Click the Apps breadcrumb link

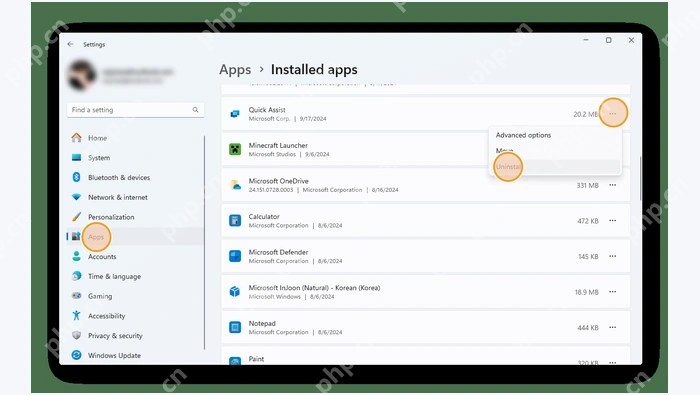point(235,70)
